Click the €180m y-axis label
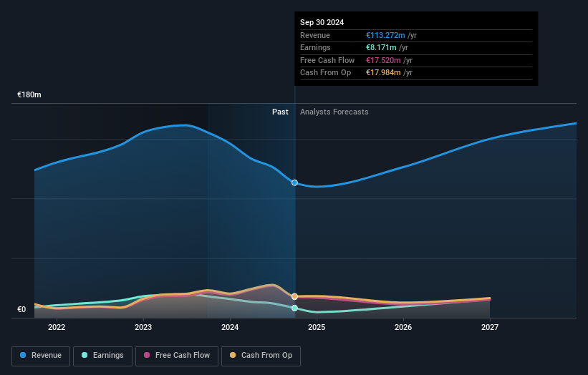 29,94
